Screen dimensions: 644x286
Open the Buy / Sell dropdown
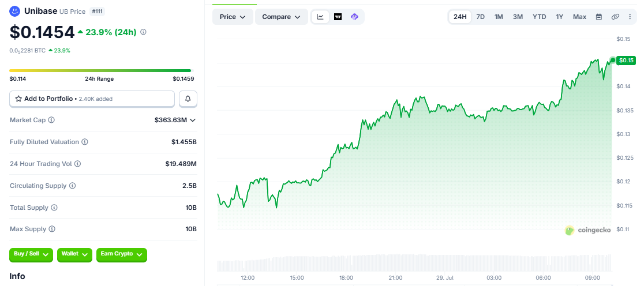(31, 254)
